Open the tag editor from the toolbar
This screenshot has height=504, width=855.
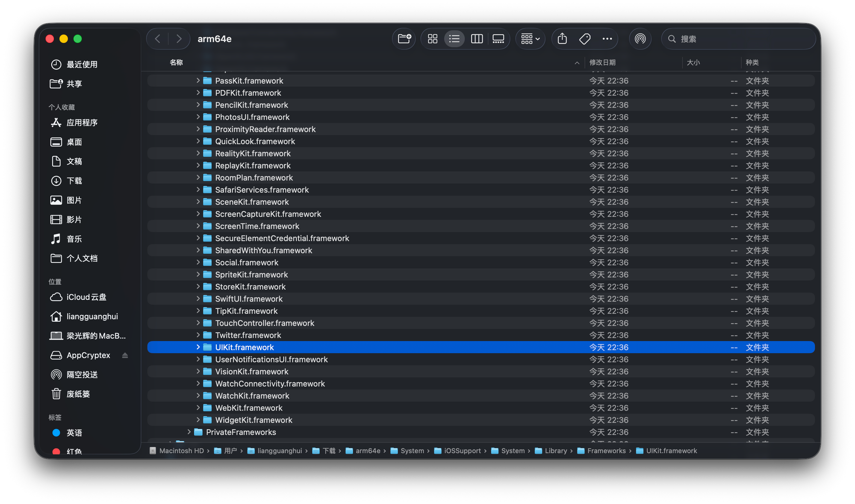(585, 39)
